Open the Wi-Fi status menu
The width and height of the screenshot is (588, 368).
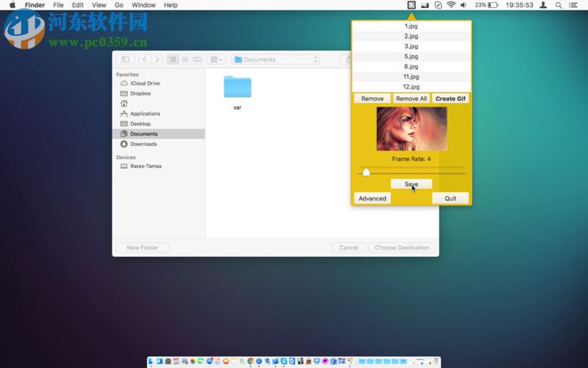(451, 5)
